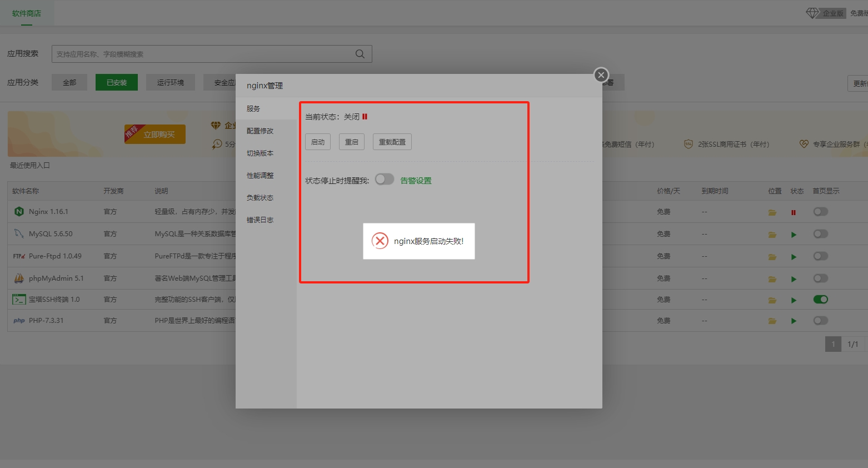Click the 宝塔SSH终端 1.0 name text
The width and height of the screenshot is (868, 468).
coord(54,300)
